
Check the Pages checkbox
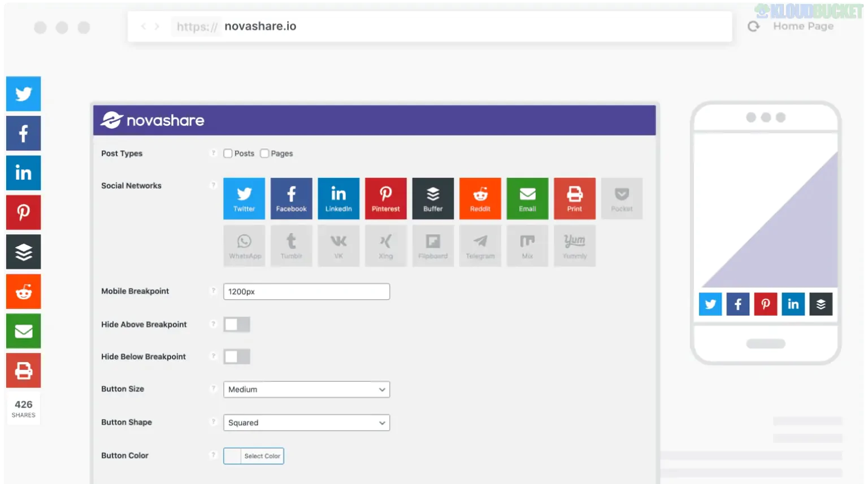click(x=264, y=154)
